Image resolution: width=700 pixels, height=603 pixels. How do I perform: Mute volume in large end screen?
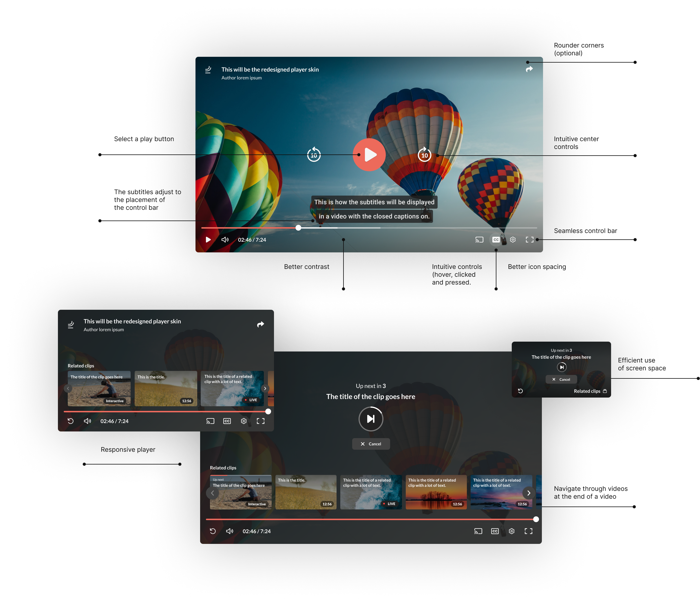230,531
